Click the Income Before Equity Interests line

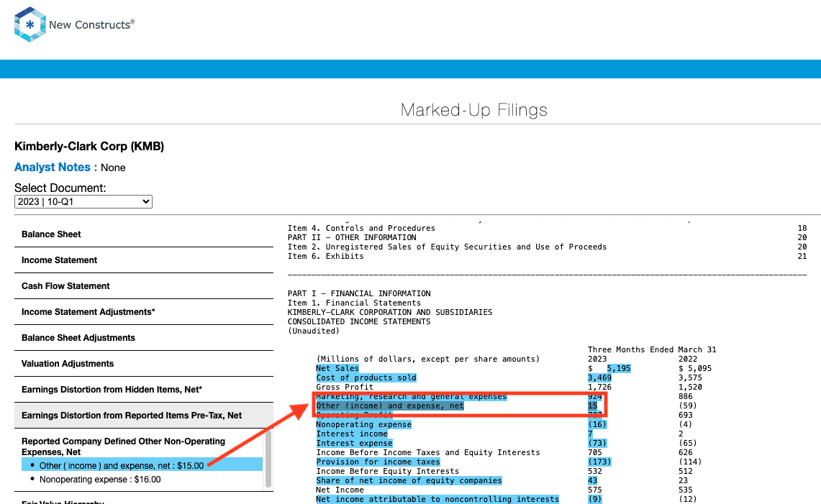[x=387, y=472]
